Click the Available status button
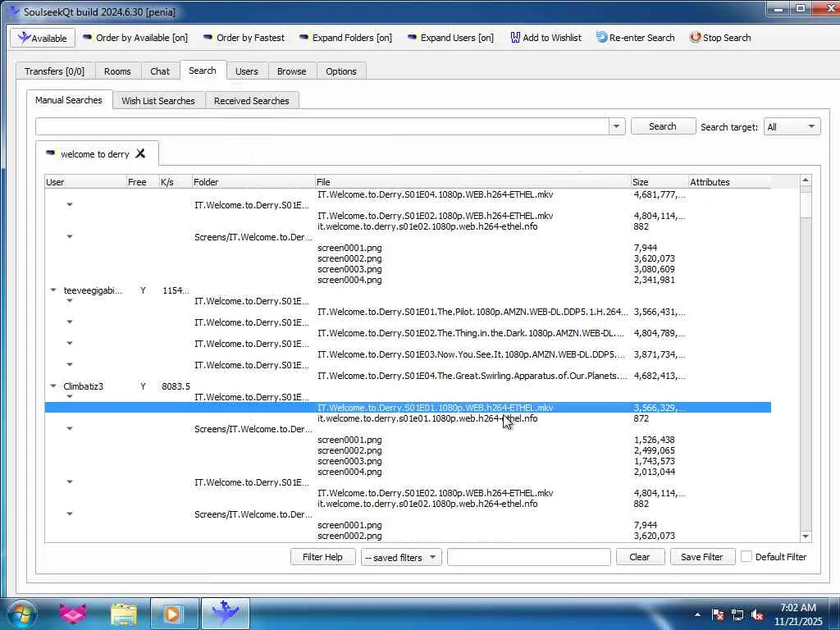The width and height of the screenshot is (840, 630). coord(43,38)
